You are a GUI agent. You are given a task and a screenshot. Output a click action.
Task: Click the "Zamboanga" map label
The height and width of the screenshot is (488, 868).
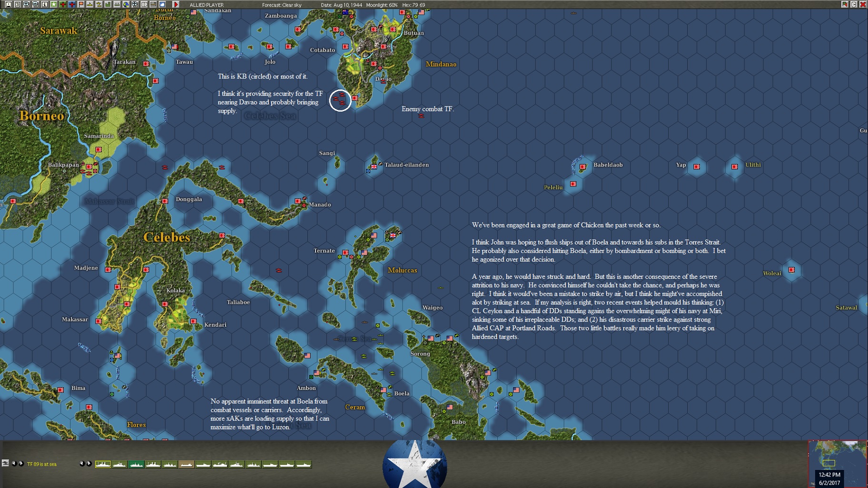pyautogui.click(x=281, y=16)
